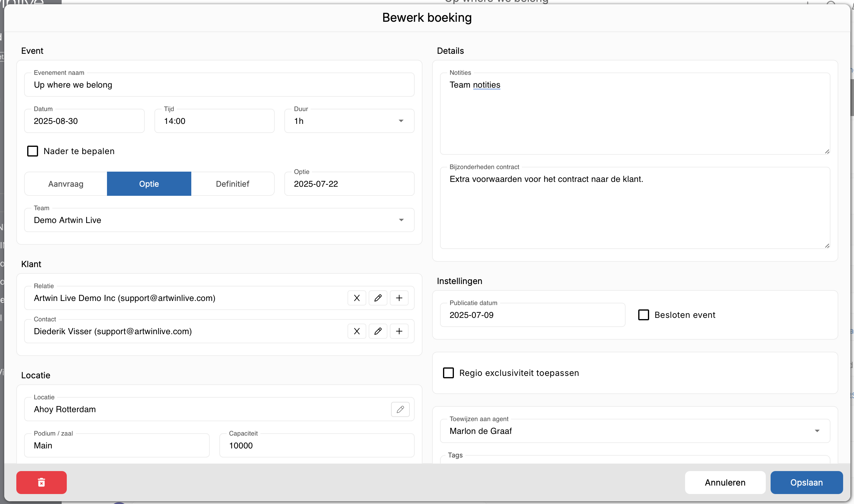Click the Tijd field 14:00
Screen dimensions: 854x504
coord(215,121)
